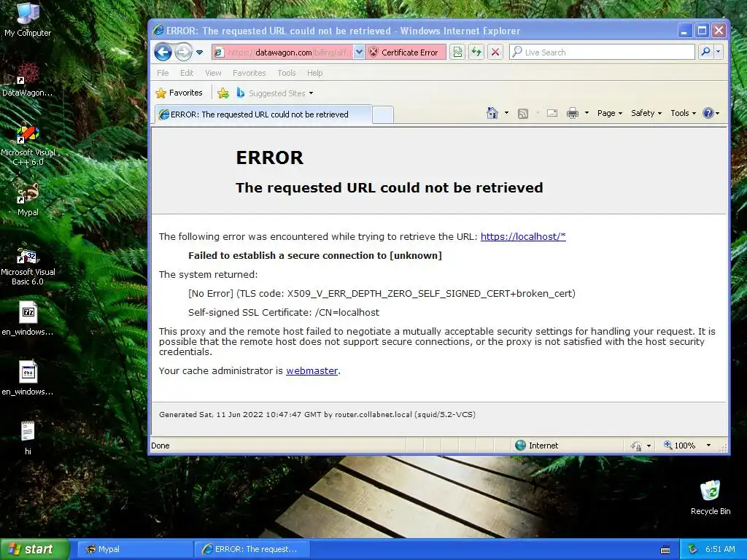Switch to ERROR: The request taskbar button
Viewport: 747px width, 560px height.
point(252,549)
